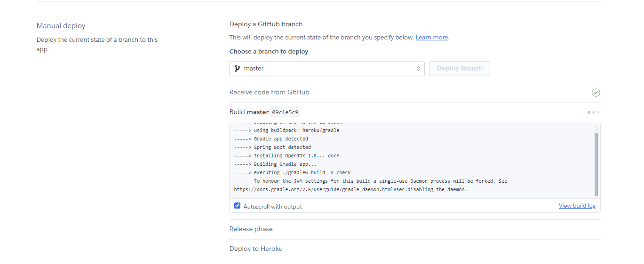Screen dimensions: 644x264
Task: Click the 'Gradle app detected' log line
Action: [x=271, y=139]
